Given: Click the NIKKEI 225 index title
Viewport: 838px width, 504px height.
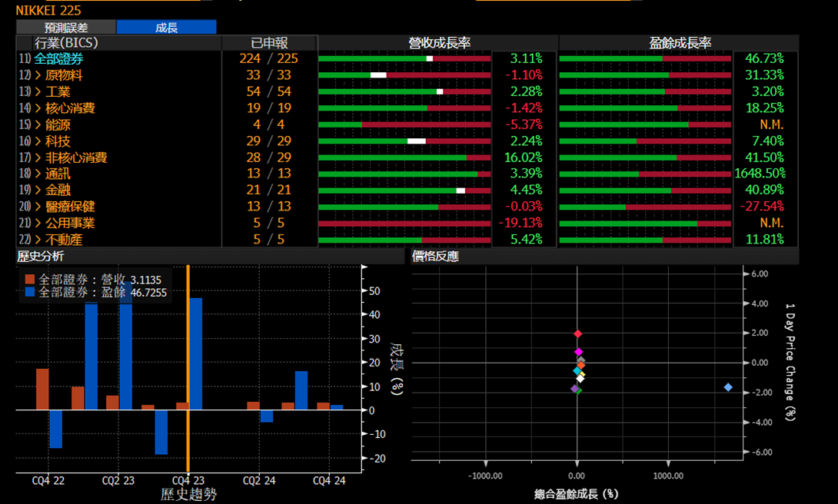Looking at the screenshot, I should 48,10.
